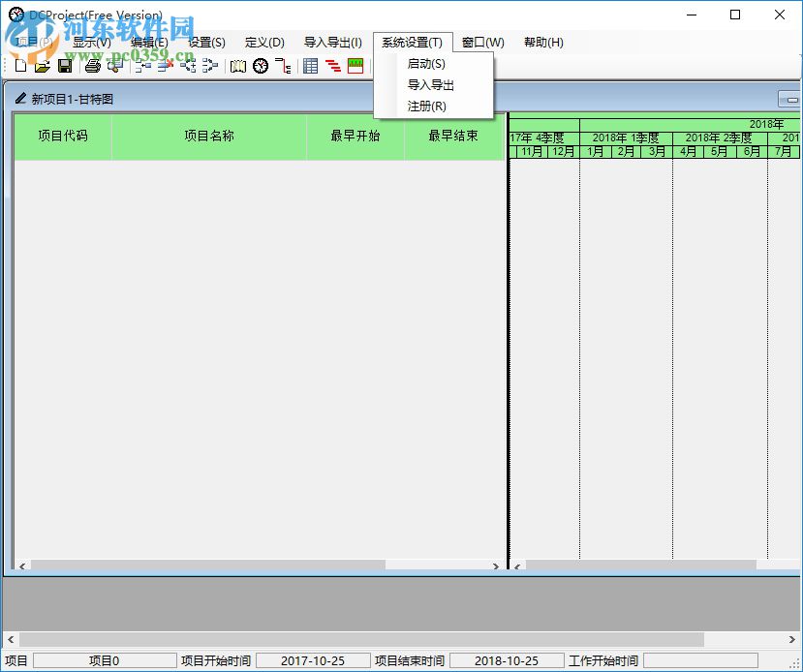Open the 导入导出(I) menu
Screen dimensions: 803x672
335,42
